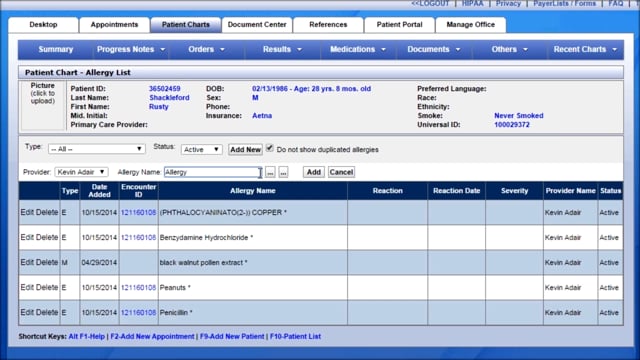Expand the Orders menu
The image size is (640, 360).
pyautogui.click(x=207, y=49)
